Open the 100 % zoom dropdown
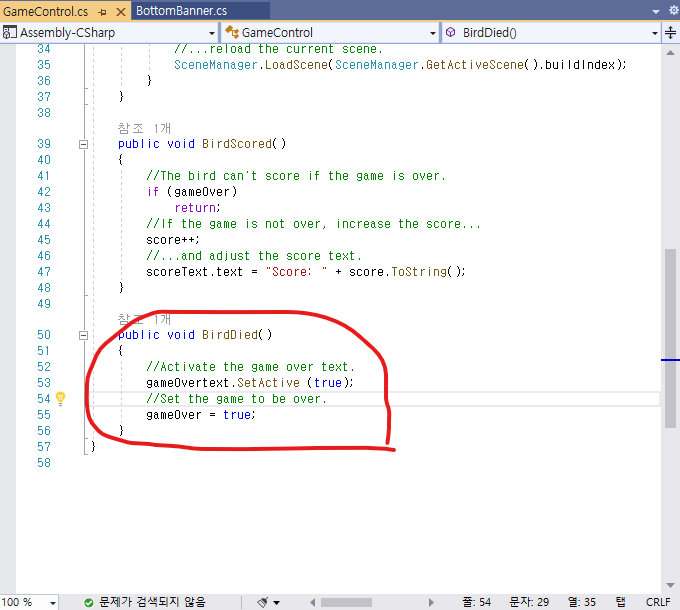Screen dimensions: 680x610 52,603
